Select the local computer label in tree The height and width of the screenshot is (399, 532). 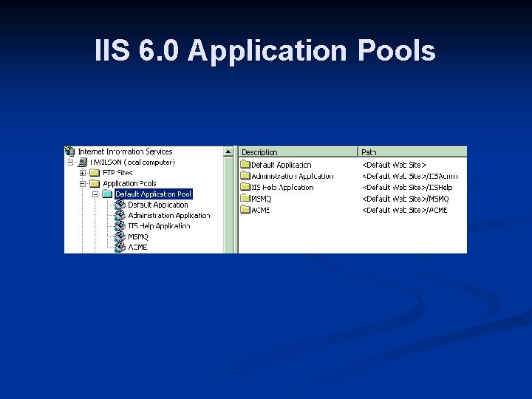[132, 162]
